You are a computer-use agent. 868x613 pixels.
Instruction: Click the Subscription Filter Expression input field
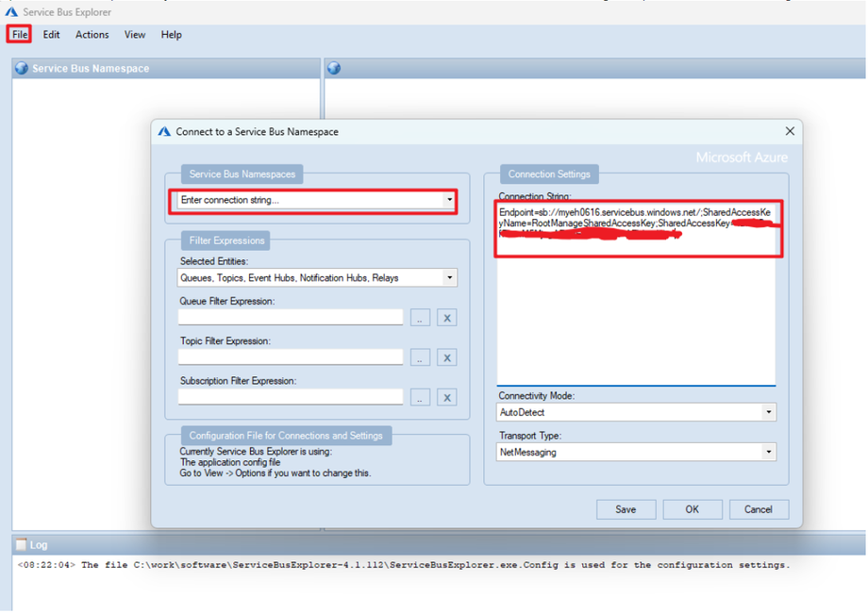coord(291,397)
